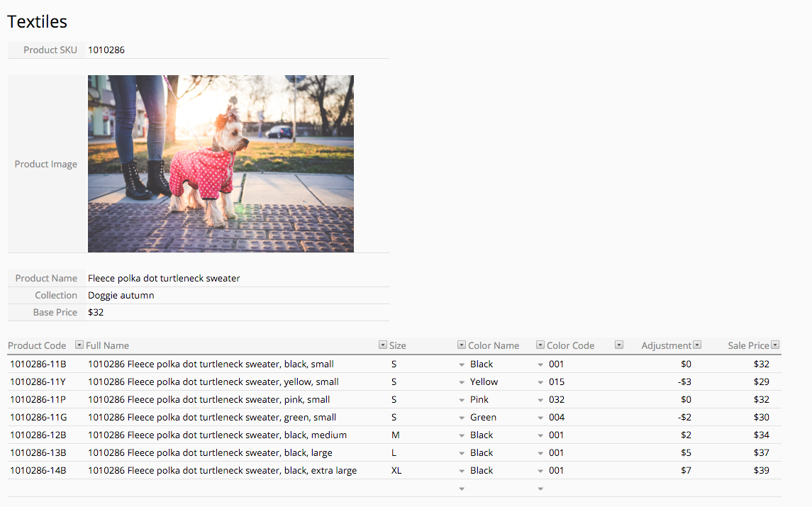Expand color dropdown arrow in the 1010286-14B row
This screenshot has width=812, height=507.
[540, 471]
